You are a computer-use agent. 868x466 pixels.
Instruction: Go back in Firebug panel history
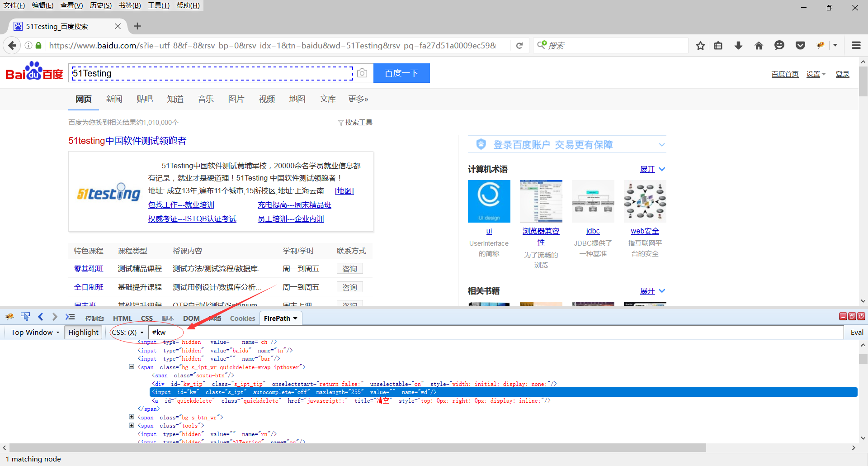[41, 317]
